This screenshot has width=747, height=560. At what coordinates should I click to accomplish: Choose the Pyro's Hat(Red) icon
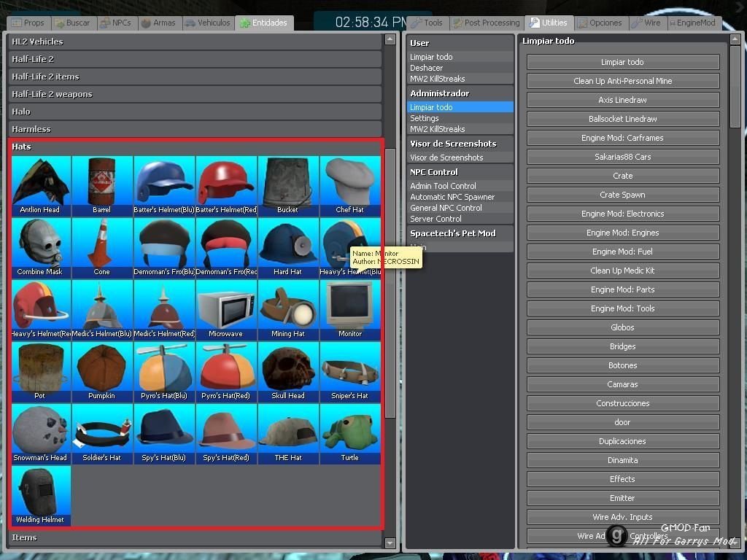pyautogui.click(x=226, y=372)
